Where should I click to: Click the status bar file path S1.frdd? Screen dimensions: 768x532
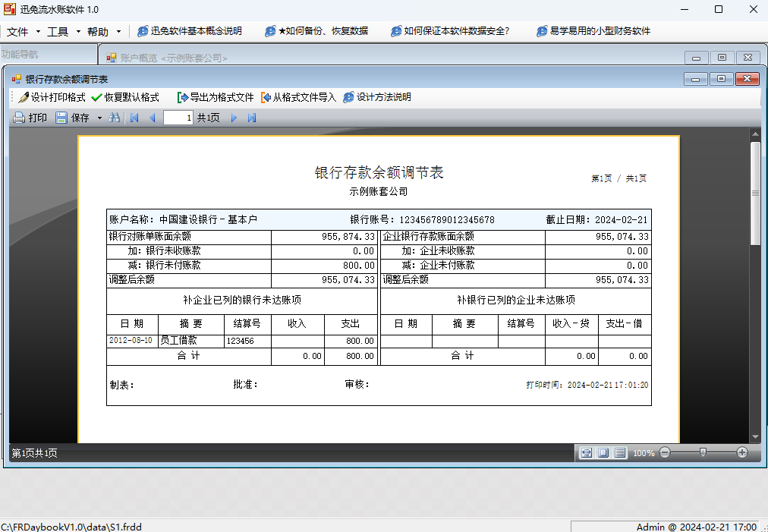pos(71,527)
